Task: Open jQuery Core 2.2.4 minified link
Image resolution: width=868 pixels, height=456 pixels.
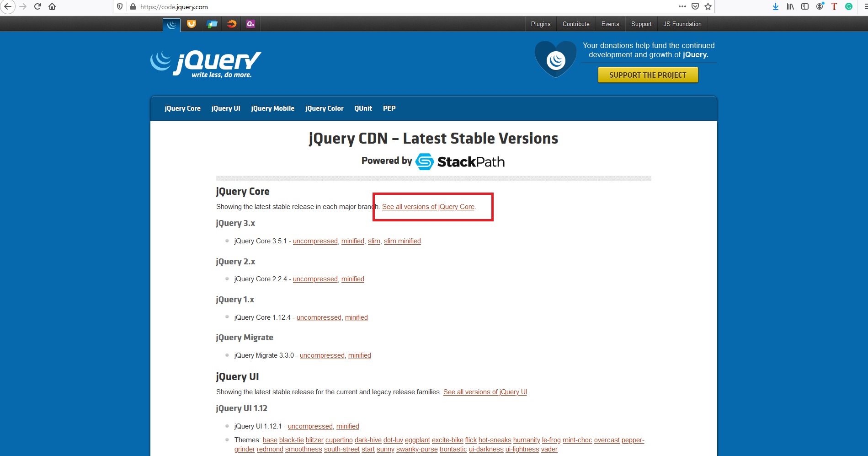Action: pos(353,279)
